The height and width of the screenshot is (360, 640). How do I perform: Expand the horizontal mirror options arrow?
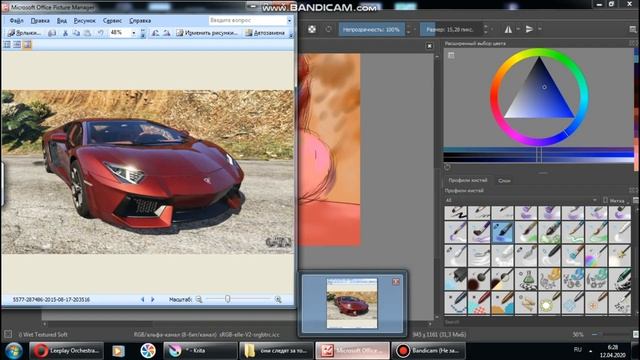tap(518, 29)
